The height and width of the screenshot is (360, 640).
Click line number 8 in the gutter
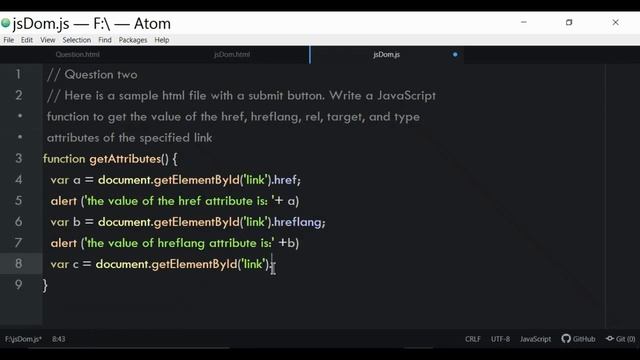pyautogui.click(x=18, y=264)
